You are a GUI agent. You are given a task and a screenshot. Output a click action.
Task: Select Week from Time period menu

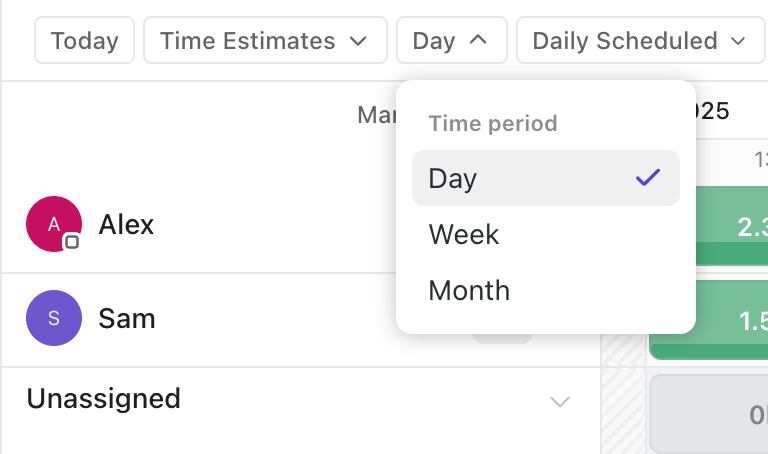[x=546, y=234]
